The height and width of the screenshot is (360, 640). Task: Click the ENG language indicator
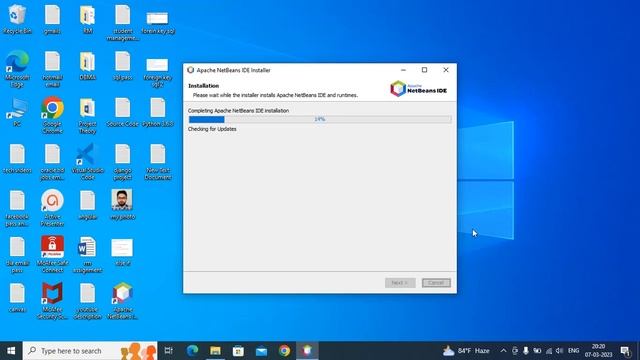[x=573, y=351]
